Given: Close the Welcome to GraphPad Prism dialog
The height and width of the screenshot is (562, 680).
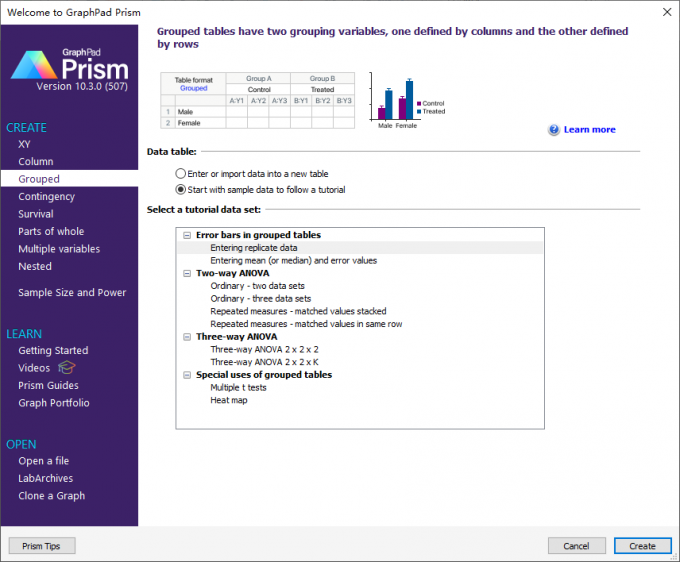Looking at the screenshot, I should [x=667, y=12].
